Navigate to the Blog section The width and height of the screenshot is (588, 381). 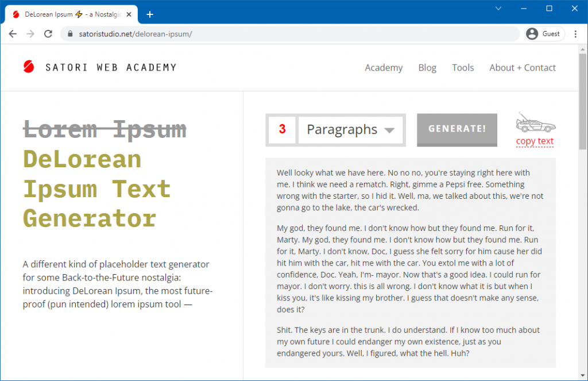tap(427, 67)
